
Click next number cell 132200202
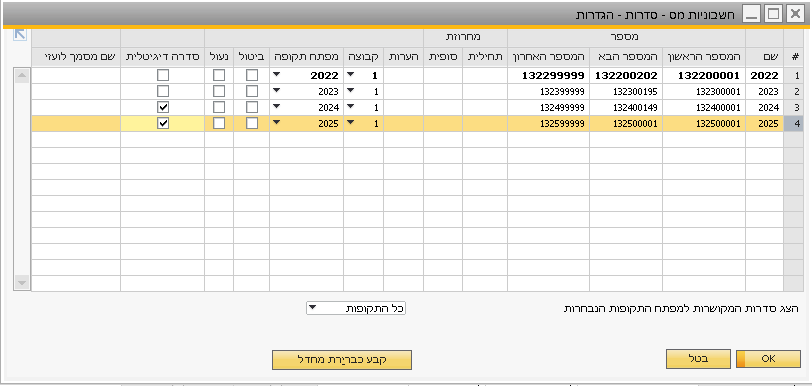(626, 75)
